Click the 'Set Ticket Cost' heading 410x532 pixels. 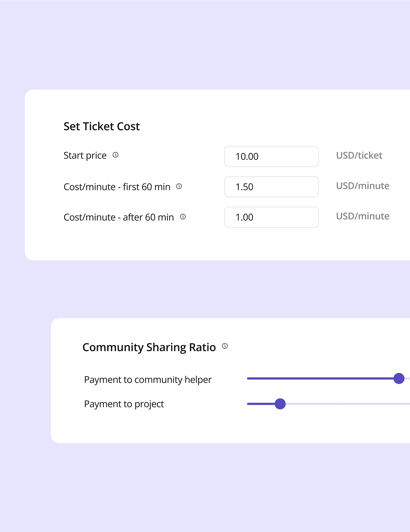pos(102,126)
